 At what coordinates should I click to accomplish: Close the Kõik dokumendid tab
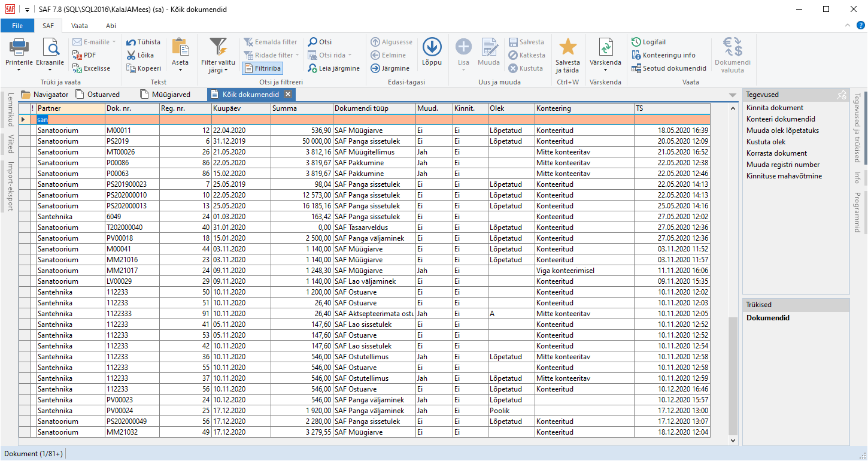[x=287, y=94]
